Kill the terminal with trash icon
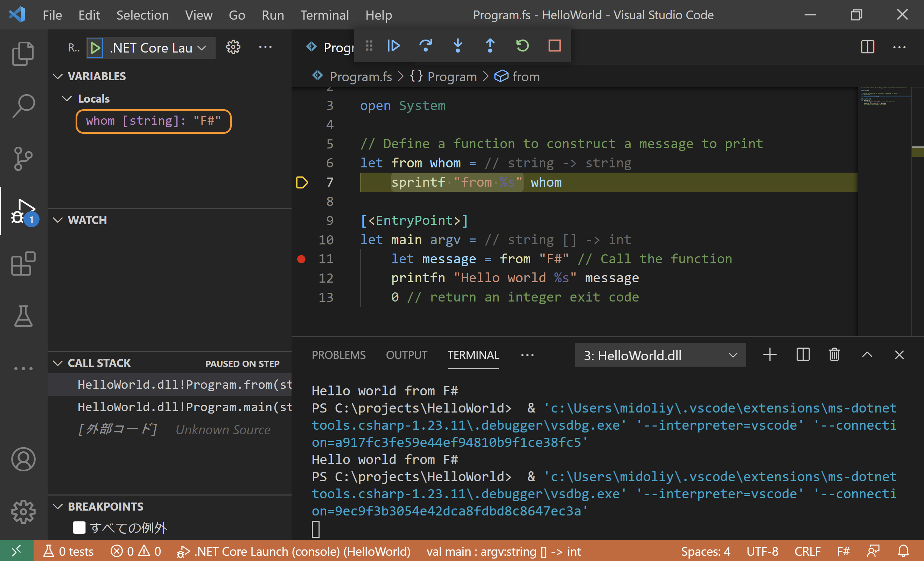This screenshot has height=561, width=924. click(x=834, y=355)
